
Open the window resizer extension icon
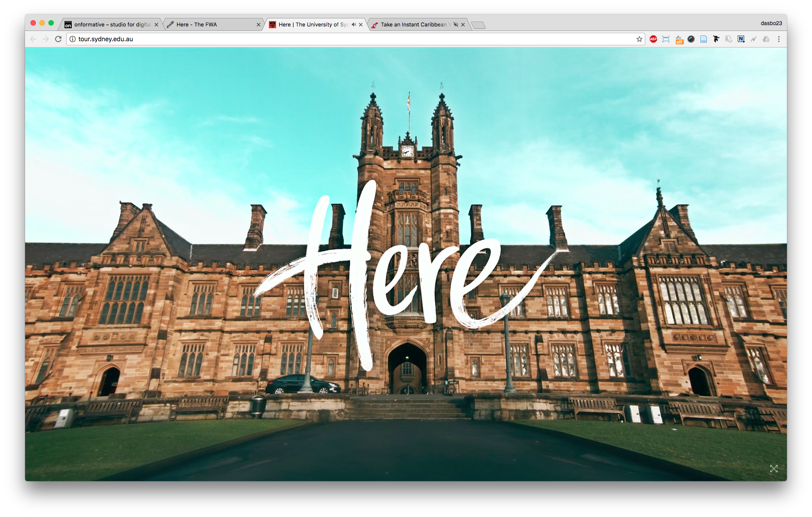click(x=666, y=39)
